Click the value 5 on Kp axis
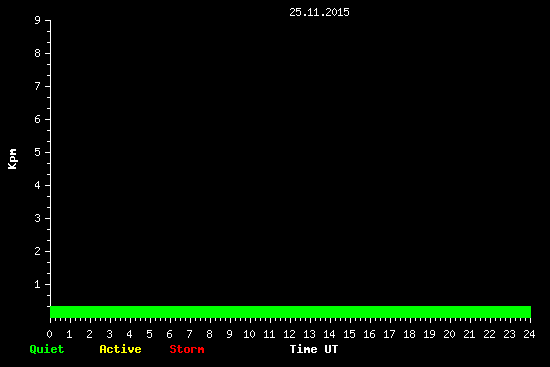The image size is (550, 367). 38,152
